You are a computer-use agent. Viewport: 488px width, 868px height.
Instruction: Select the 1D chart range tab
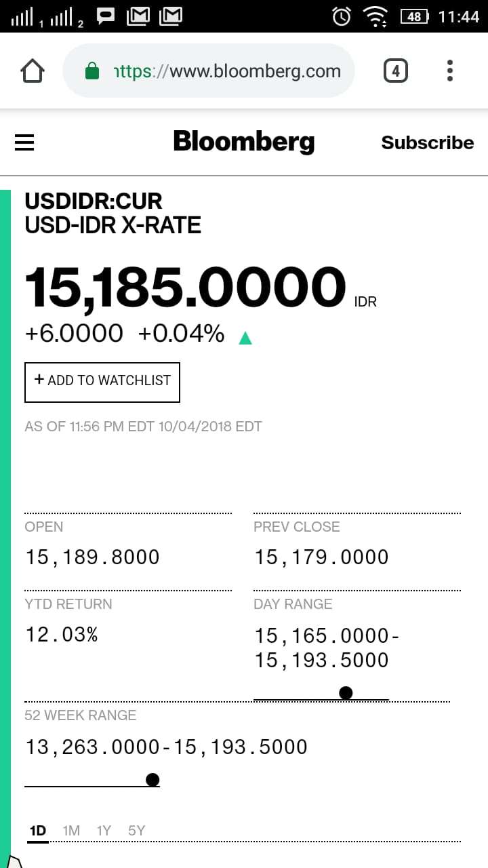(38, 831)
